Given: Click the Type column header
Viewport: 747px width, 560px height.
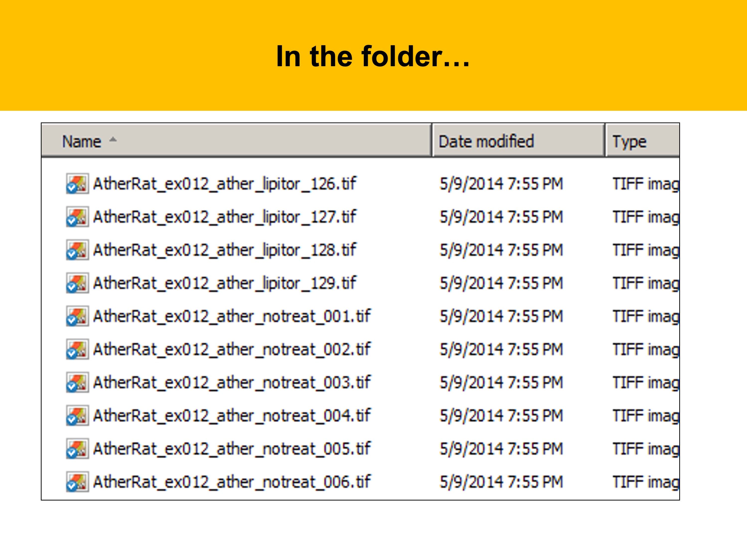Looking at the screenshot, I should tap(629, 141).
